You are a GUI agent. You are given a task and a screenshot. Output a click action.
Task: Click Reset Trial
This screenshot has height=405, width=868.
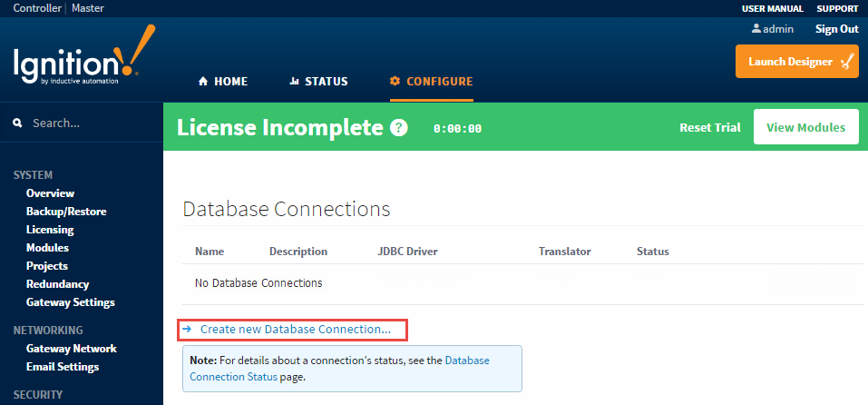click(x=709, y=128)
